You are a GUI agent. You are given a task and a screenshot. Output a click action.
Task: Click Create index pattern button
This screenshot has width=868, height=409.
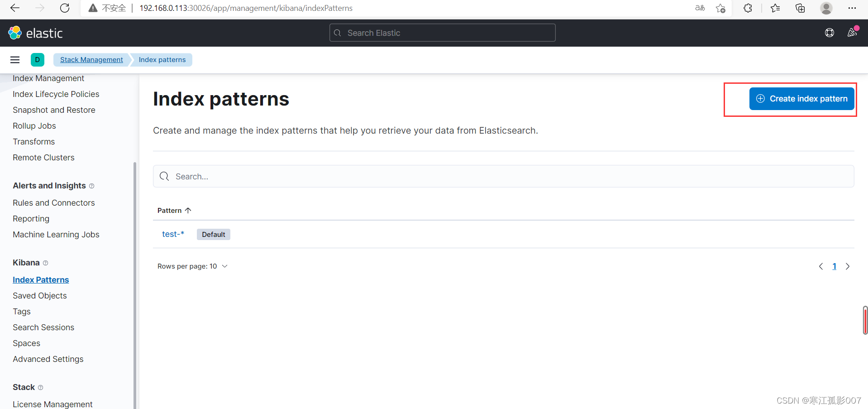tap(801, 99)
